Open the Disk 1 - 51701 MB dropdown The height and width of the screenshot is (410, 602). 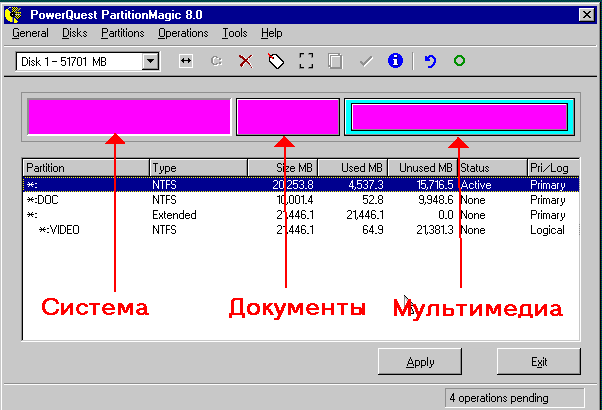click(150, 61)
